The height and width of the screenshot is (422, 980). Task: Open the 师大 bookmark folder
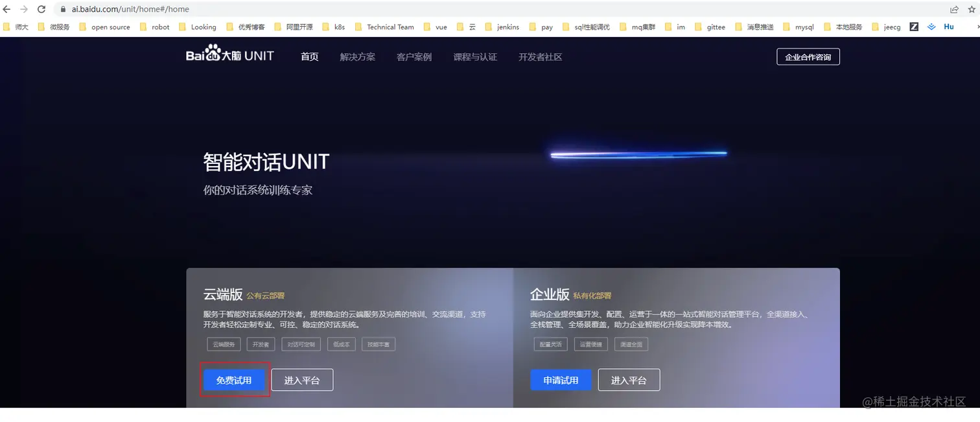coord(16,27)
